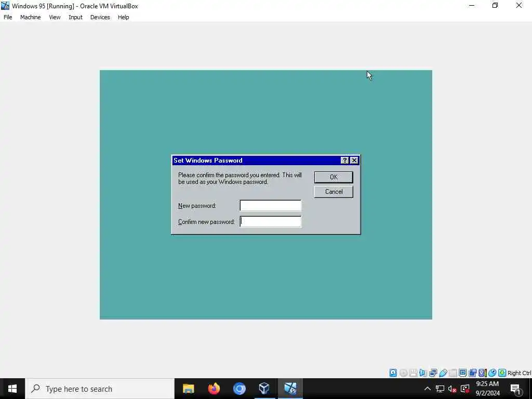532x399 pixels.
Task: Click the recording status icon
Action: click(472, 373)
